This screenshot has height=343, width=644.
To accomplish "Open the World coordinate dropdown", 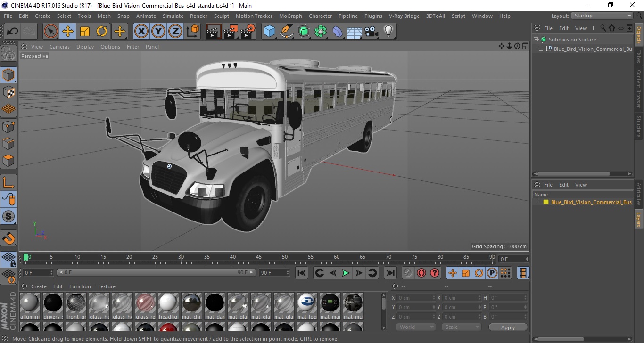I will click(x=416, y=327).
